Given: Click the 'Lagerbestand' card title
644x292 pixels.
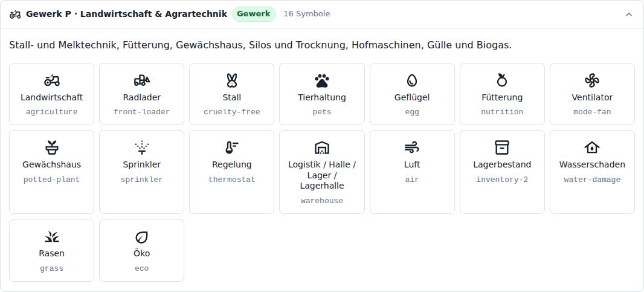Looking at the screenshot, I should (x=502, y=164).
